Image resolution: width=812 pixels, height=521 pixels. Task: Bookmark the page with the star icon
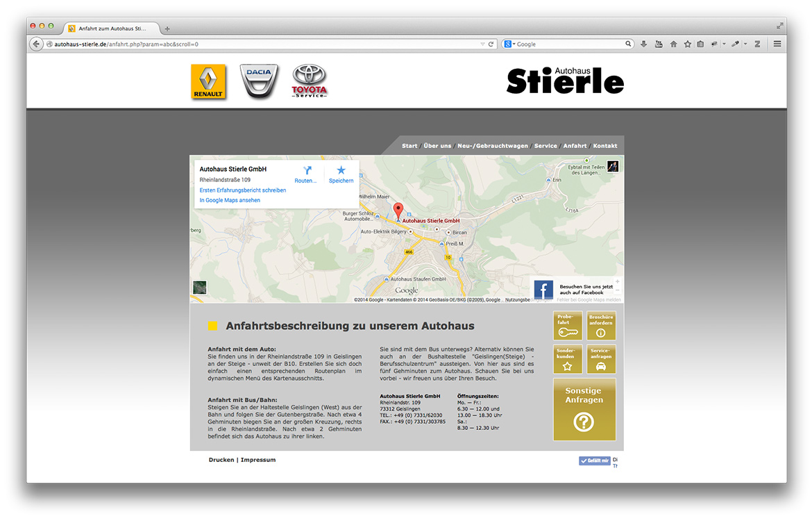(687, 44)
